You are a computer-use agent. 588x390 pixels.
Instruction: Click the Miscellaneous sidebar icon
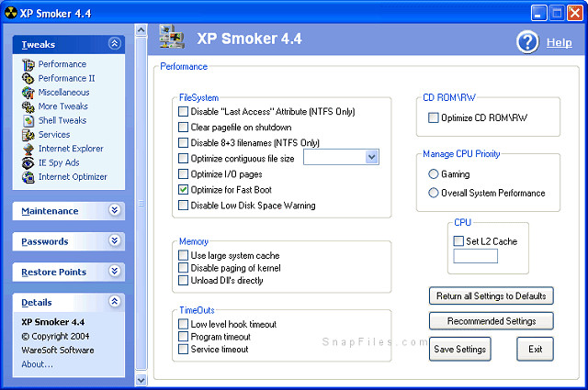point(28,93)
